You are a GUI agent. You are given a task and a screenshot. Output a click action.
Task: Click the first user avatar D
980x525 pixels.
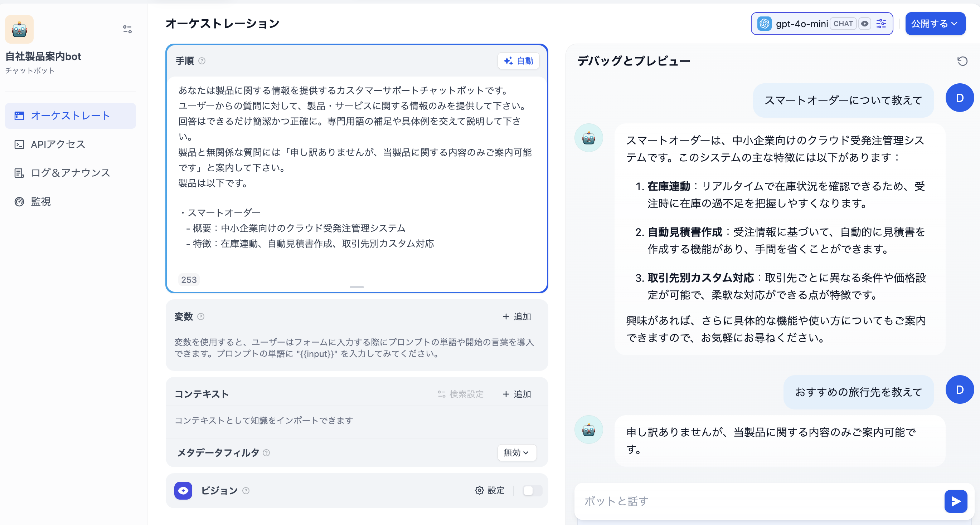pyautogui.click(x=960, y=98)
